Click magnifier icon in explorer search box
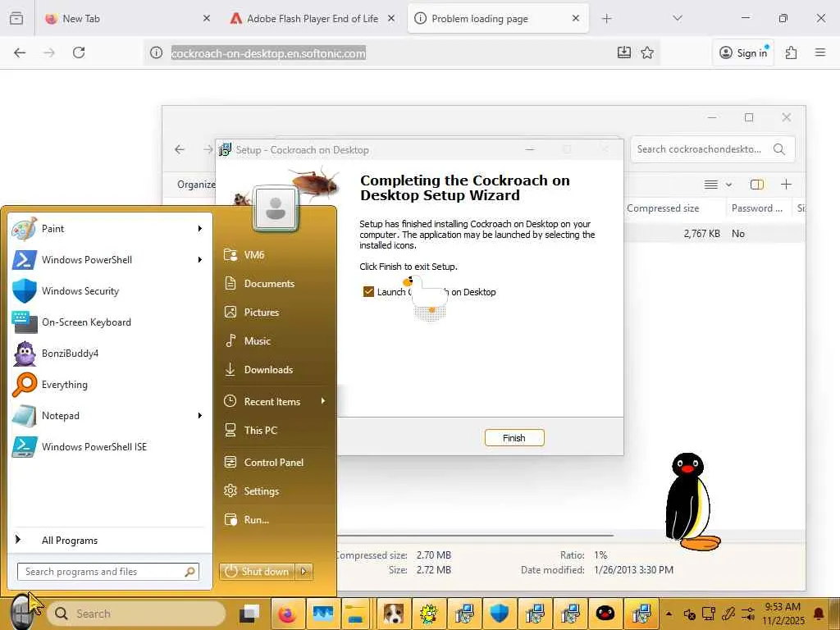 click(779, 149)
